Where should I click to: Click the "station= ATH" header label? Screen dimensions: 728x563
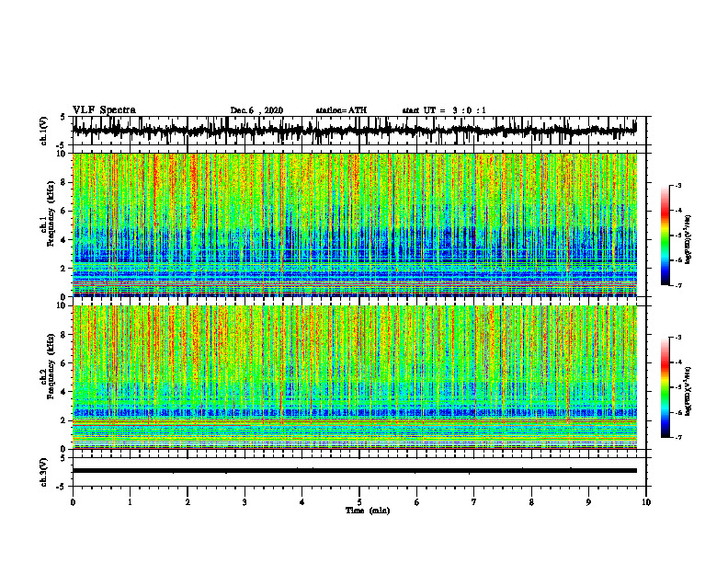coord(341,110)
